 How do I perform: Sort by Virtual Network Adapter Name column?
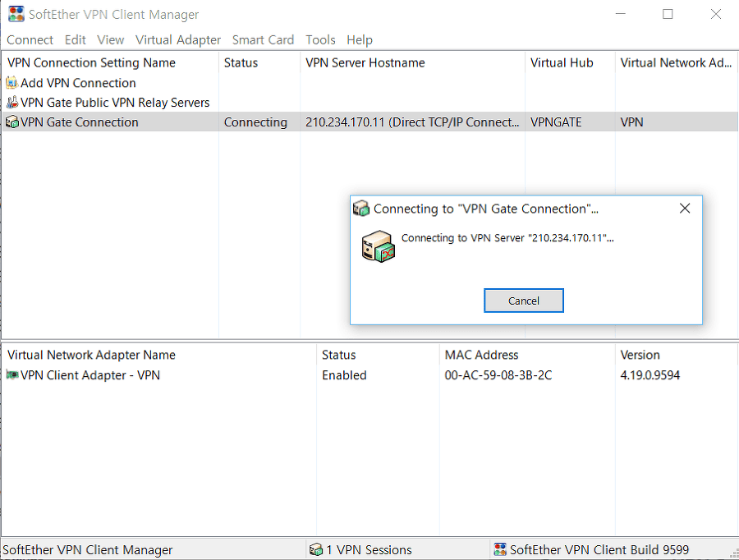159,355
